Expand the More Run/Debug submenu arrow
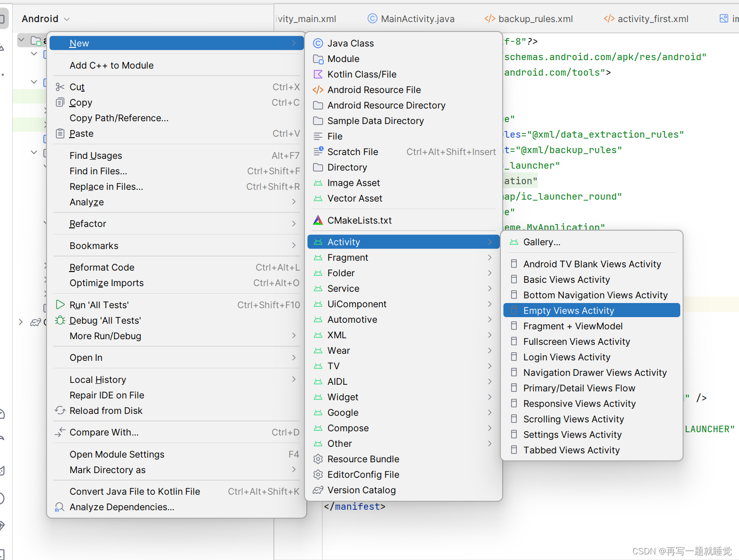Image resolution: width=739 pixels, height=560 pixels. pos(294,336)
